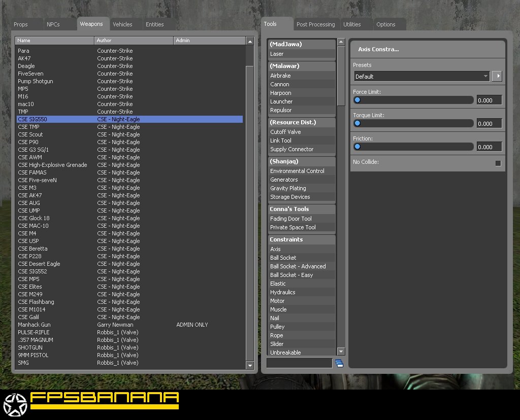Sort by Admin column header
Screen dimensions: 520x420
(x=209, y=41)
